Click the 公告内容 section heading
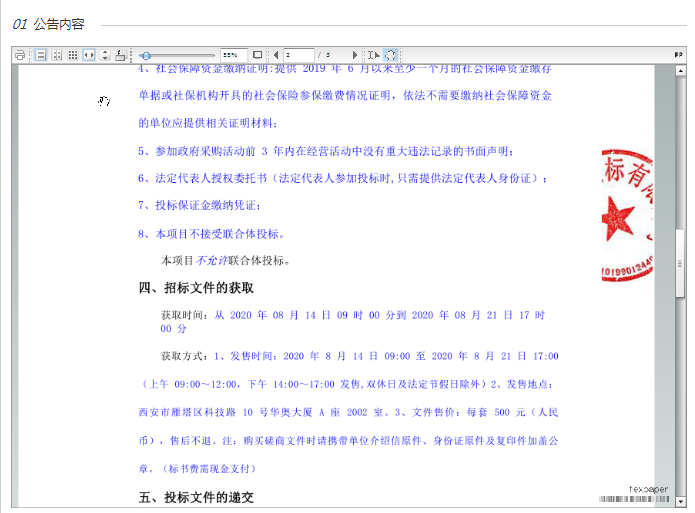Viewport: 695px width, 513px height. 58,24
